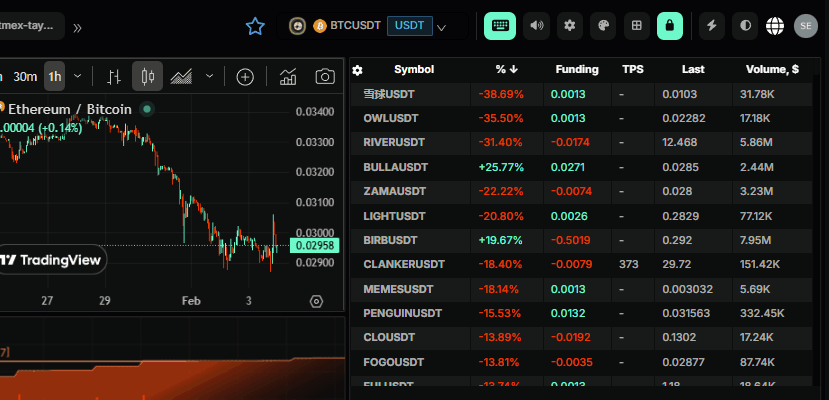Click the grid layout icon
The width and height of the screenshot is (829, 400).
tap(636, 26)
